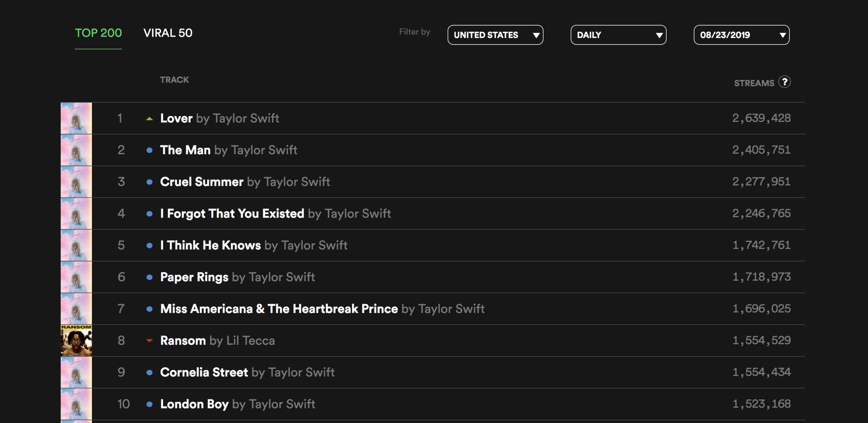Click the blue dot beside Cruel Summer
Viewport: 868px width, 423px height.
(x=149, y=182)
